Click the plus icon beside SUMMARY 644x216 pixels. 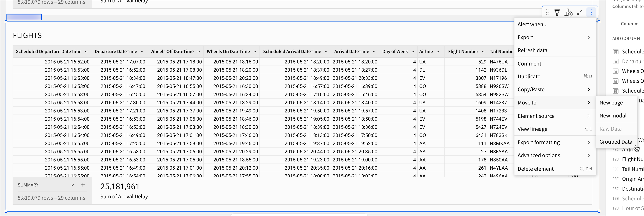pos(83,185)
